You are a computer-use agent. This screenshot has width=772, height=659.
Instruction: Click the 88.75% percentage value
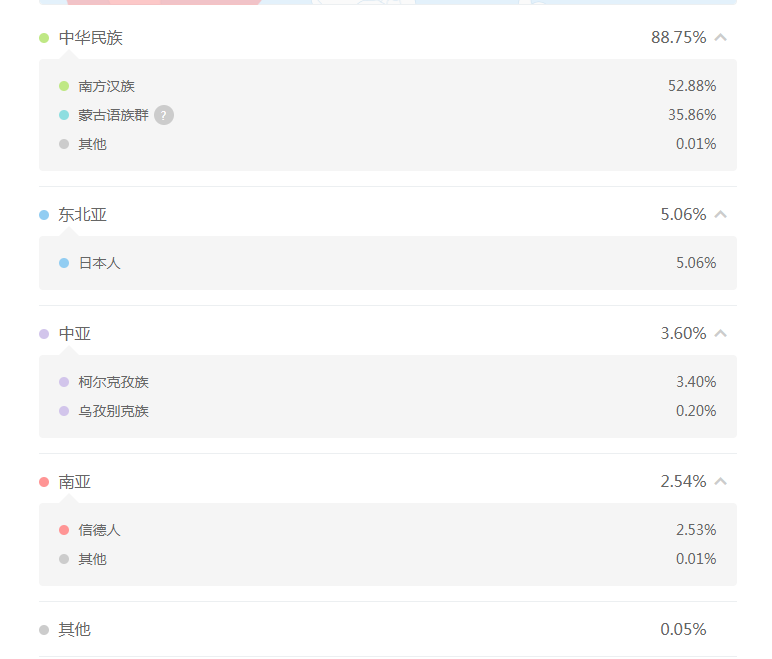coord(678,38)
